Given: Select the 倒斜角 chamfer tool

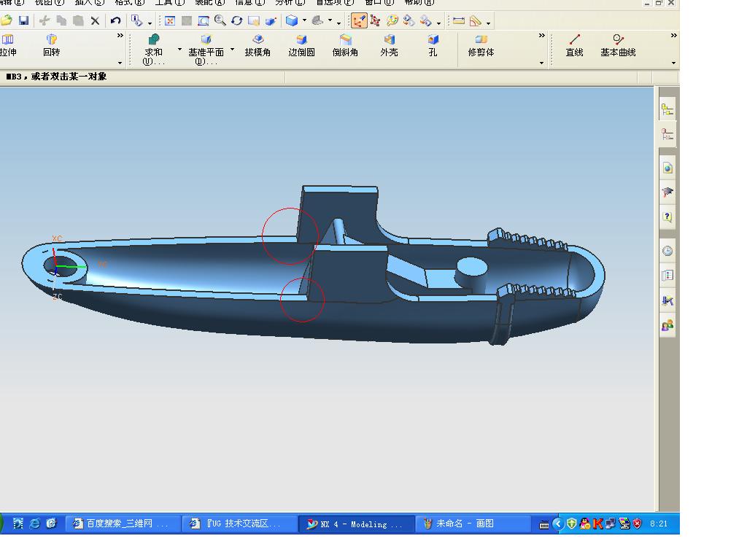Looking at the screenshot, I should click(345, 46).
